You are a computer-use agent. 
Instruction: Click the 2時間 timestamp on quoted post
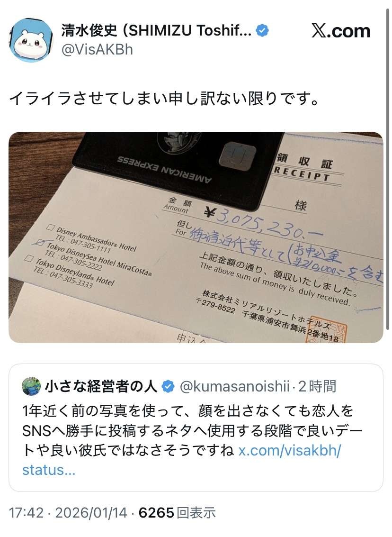coord(317,386)
